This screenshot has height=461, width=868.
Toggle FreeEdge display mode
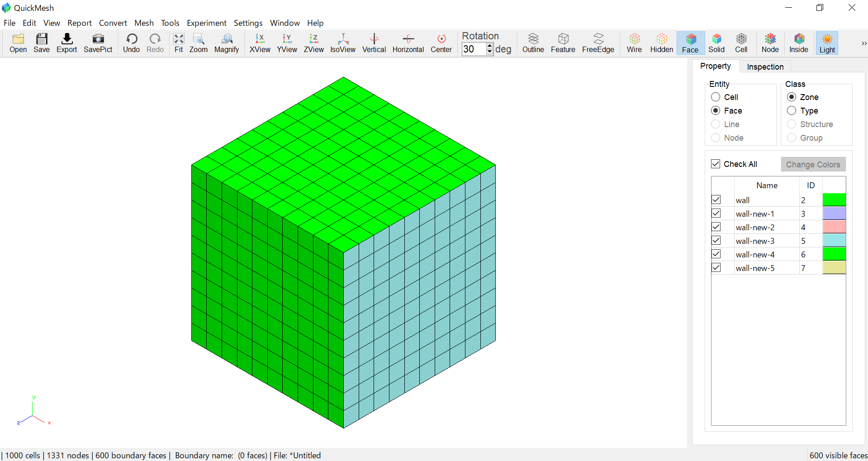click(x=598, y=43)
